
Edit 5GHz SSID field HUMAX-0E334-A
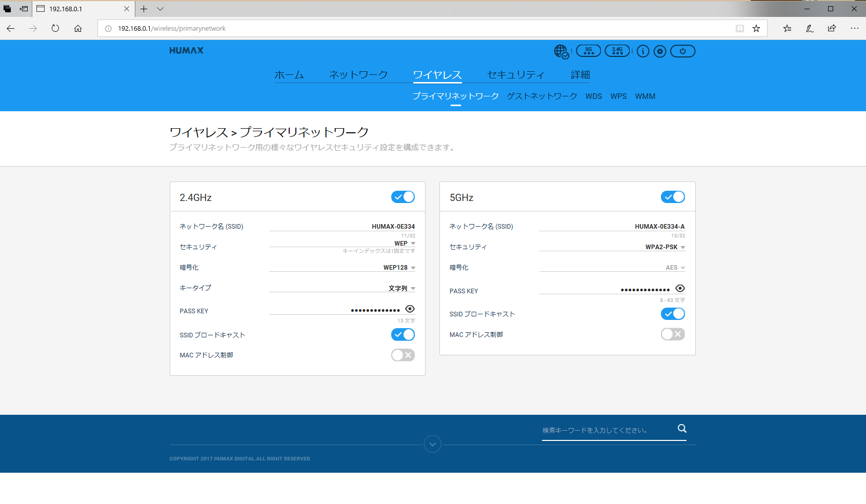click(x=612, y=226)
